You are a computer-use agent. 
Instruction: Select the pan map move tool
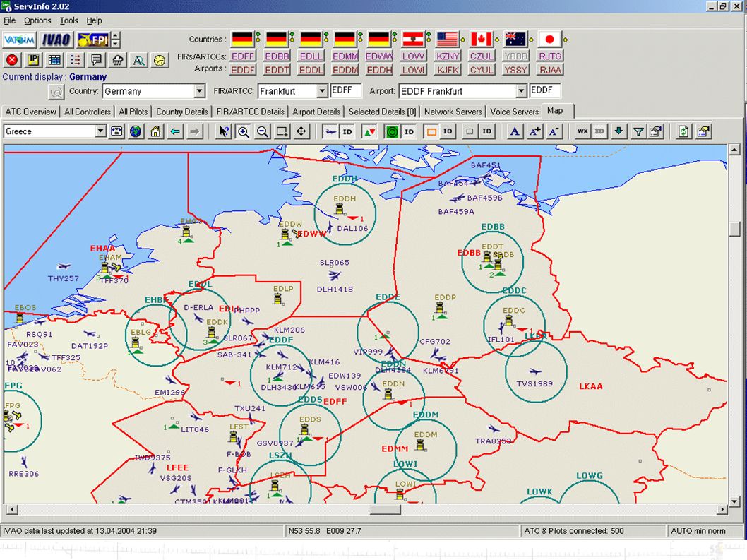coord(301,131)
